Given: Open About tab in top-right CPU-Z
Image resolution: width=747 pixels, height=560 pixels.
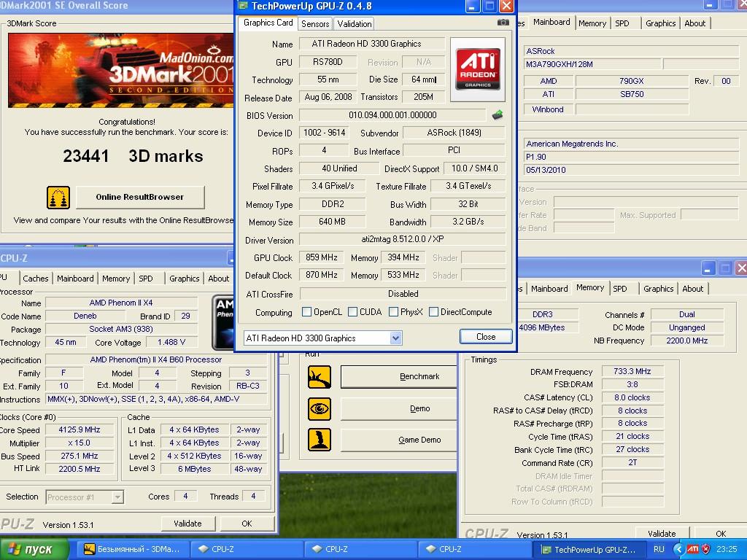Looking at the screenshot, I should point(695,23).
